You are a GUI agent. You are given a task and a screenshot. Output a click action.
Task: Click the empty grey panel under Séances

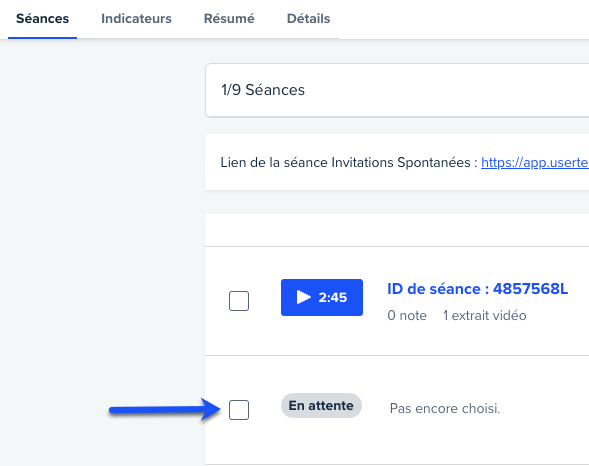point(102,252)
